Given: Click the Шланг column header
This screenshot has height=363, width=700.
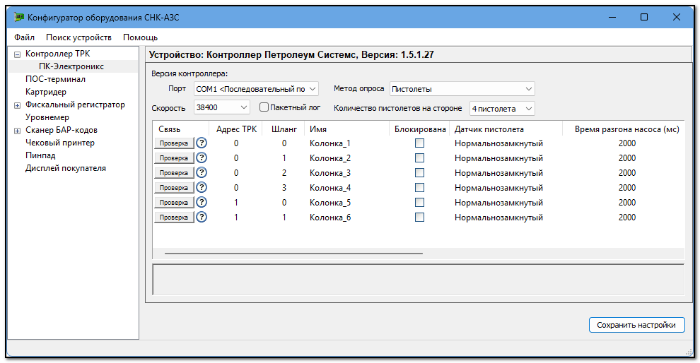Looking at the screenshot, I should [284, 129].
